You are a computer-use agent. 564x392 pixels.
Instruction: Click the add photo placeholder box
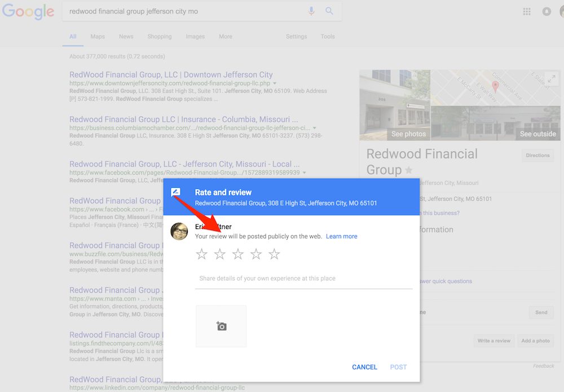tap(221, 326)
